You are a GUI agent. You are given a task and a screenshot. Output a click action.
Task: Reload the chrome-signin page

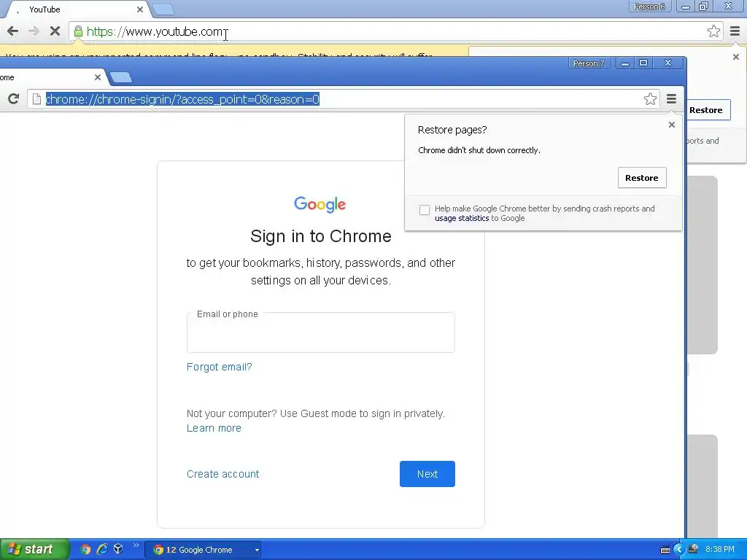[x=13, y=98]
